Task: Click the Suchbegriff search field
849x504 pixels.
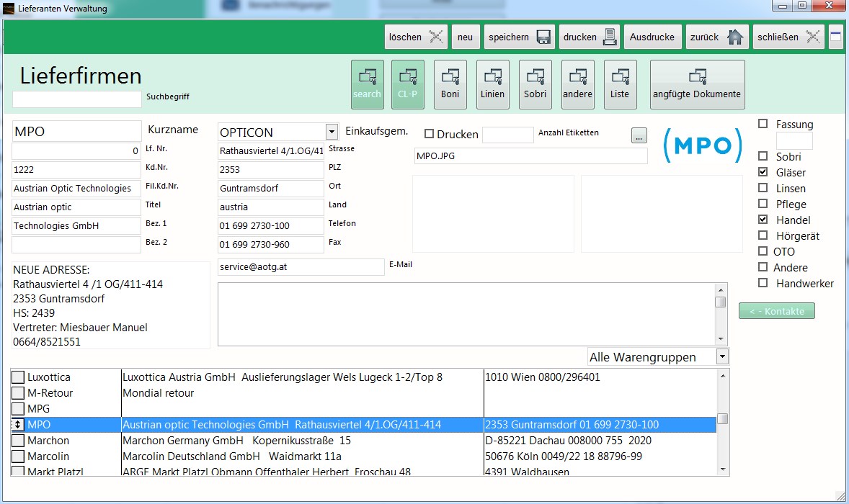Action: [77, 99]
